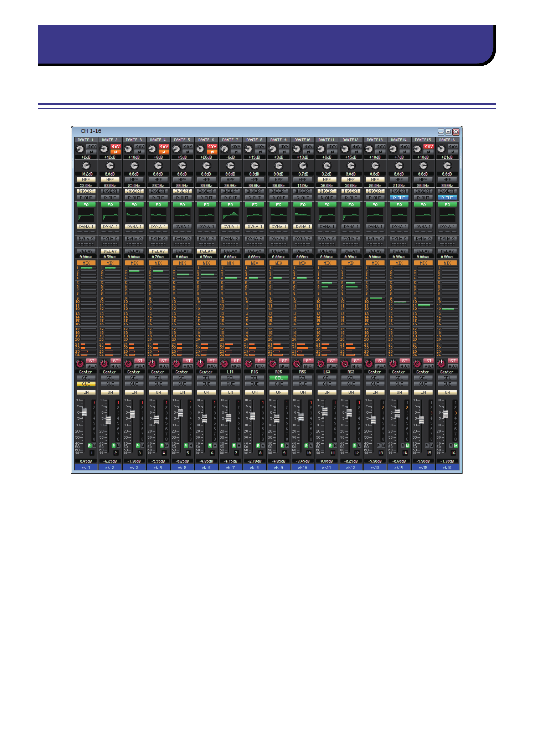Image resolution: width=534 pixels, height=756 pixels.
Task: Toggle the M(C) button on ch 10
Action: click(308, 366)
